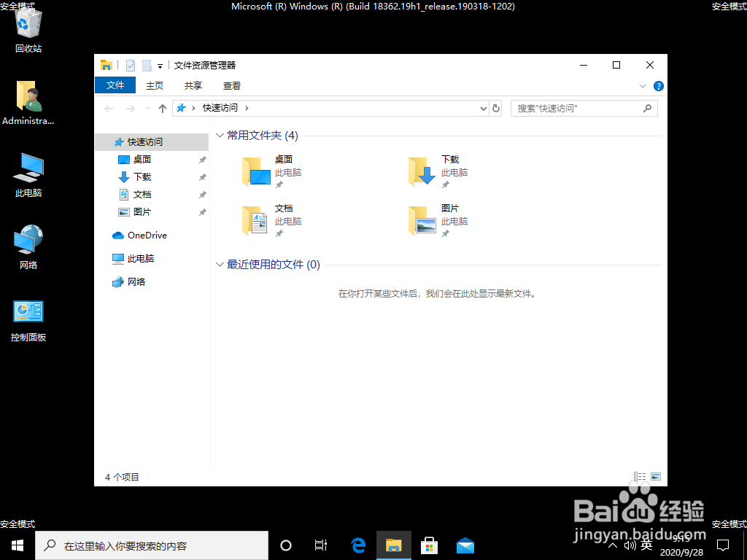This screenshot has height=560, width=747.
Task: Click pin icon beside 图片 in navigation pane
Action: point(203,212)
